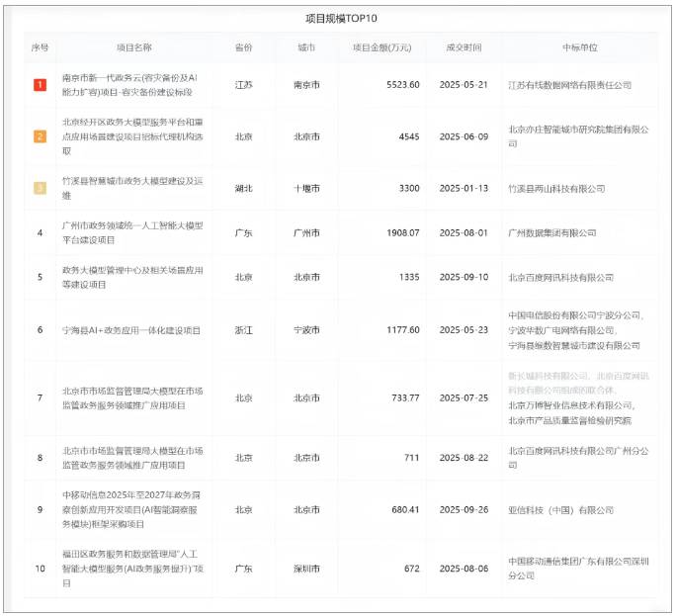Click the 项目名称 column header
Screen dimensions: 676x616
(134, 47)
